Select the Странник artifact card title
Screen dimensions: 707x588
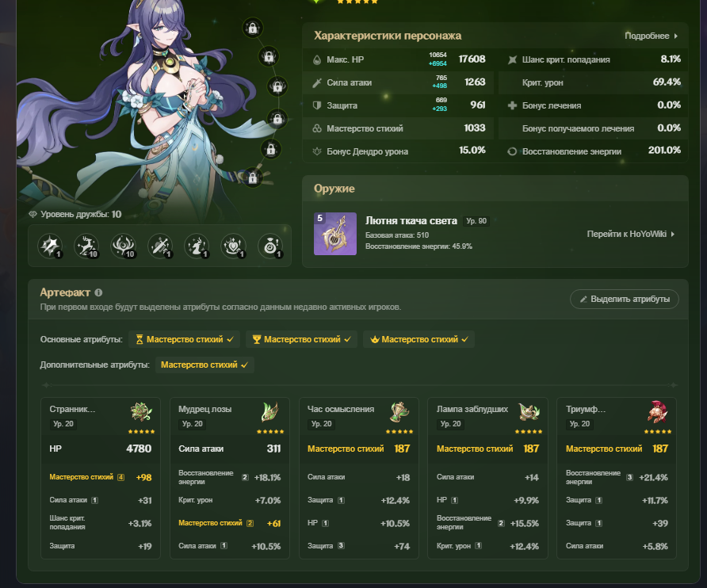72,410
